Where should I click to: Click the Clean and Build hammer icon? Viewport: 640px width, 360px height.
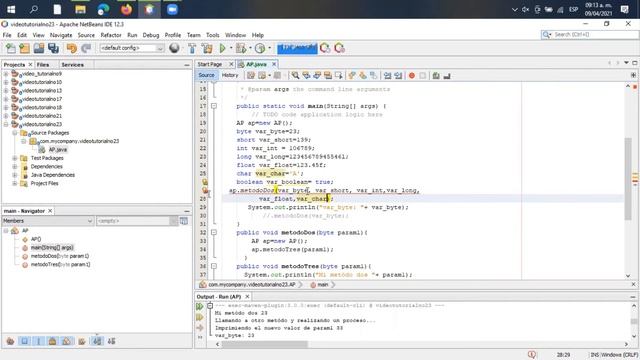coord(207,48)
